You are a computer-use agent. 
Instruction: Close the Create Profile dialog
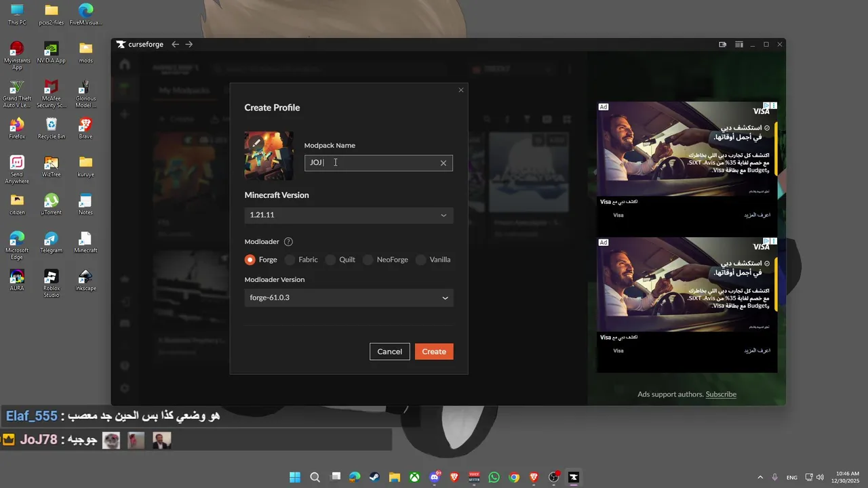point(461,90)
